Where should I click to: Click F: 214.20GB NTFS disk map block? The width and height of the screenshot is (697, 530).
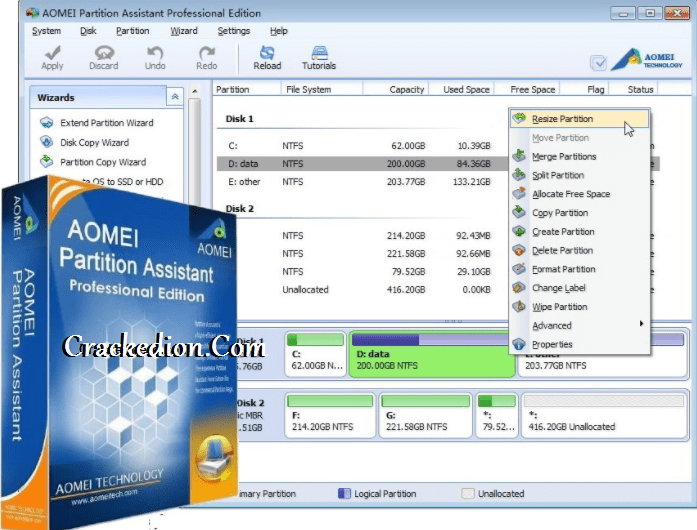(330, 415)
